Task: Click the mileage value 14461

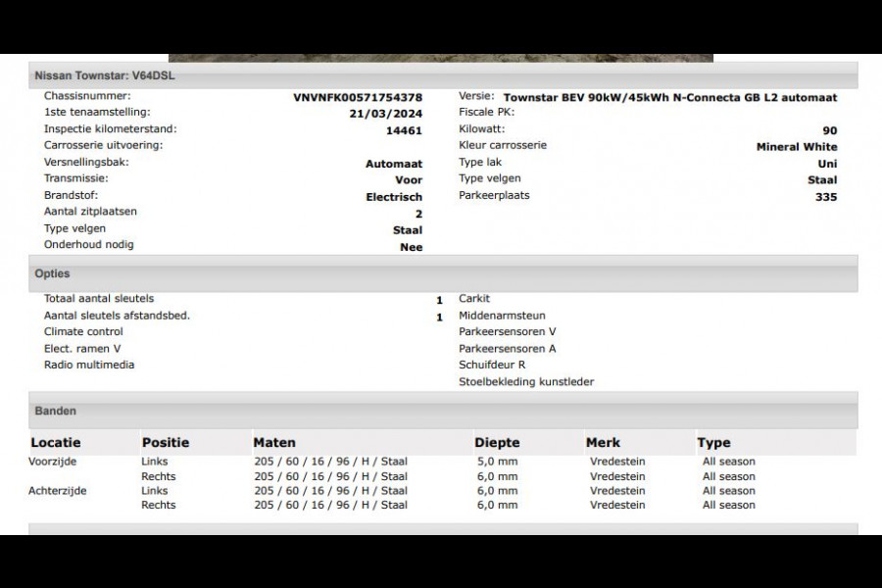Action: pyautogui.click(x=404, y=130)
